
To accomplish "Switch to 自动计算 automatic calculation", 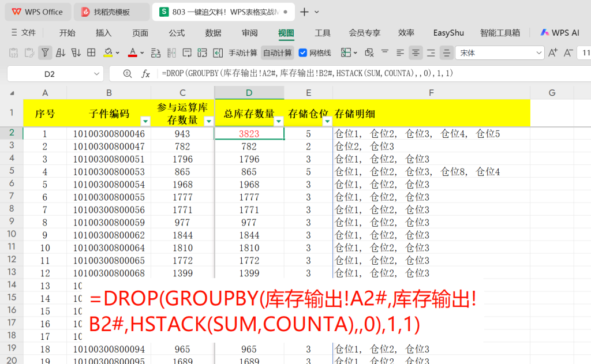I will pos(278,53).
